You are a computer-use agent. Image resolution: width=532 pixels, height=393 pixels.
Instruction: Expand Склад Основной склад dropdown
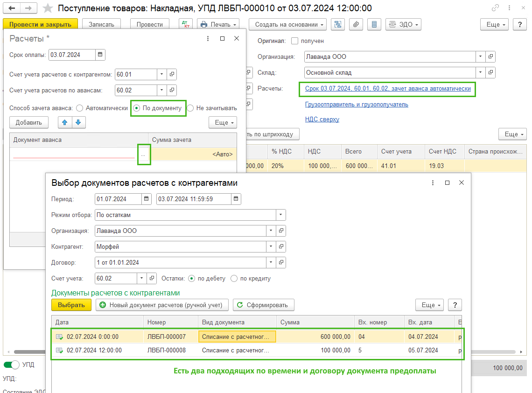click(x=480, y=72)
